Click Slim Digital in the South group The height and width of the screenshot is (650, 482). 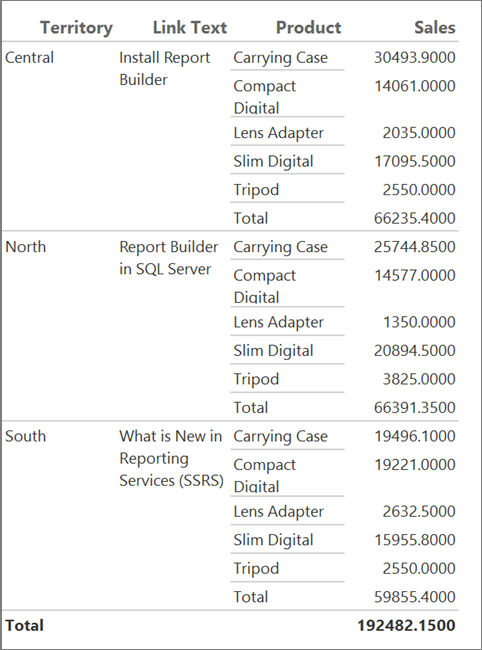click(x=273, y=541)
